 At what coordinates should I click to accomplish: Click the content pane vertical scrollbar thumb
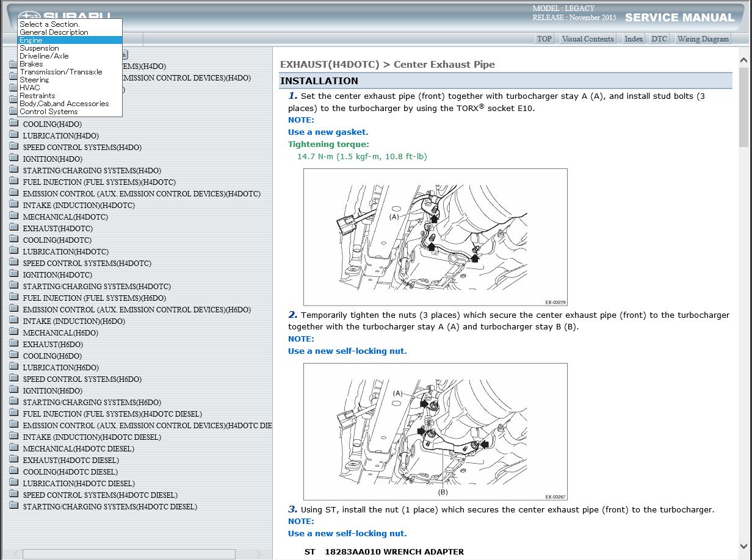click(743, 107)
